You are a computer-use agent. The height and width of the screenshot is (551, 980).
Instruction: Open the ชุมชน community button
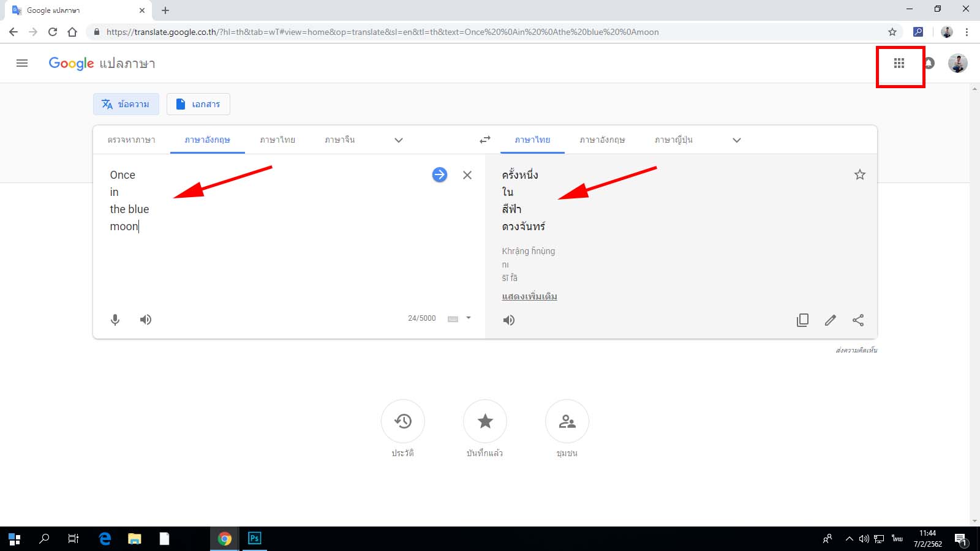point(567,421)
